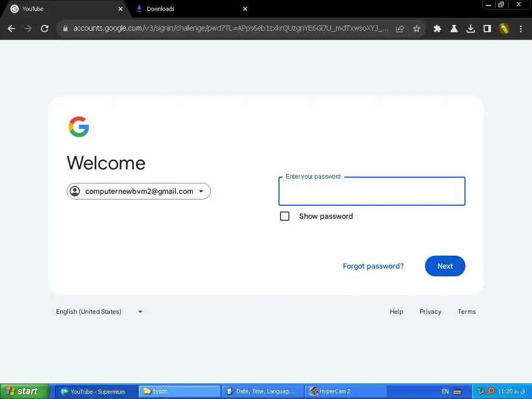Click the Forgot password? link
Image resolution: width=532 pixels, height=399 pixels.
(x=373, y=266)
